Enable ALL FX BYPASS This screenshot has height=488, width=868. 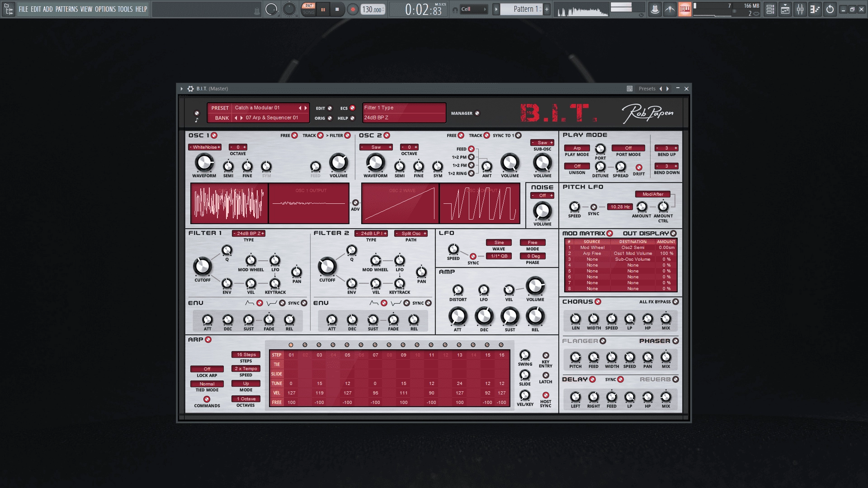tap(675, 302)
